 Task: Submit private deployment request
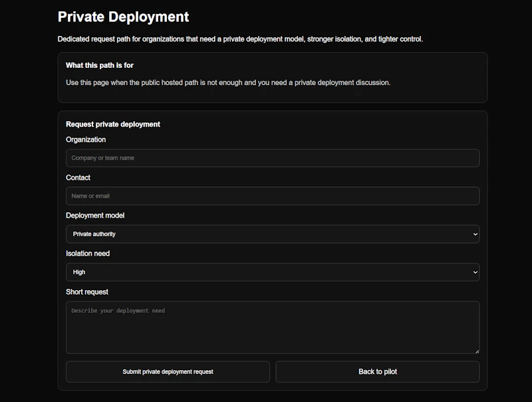point(168,371)
